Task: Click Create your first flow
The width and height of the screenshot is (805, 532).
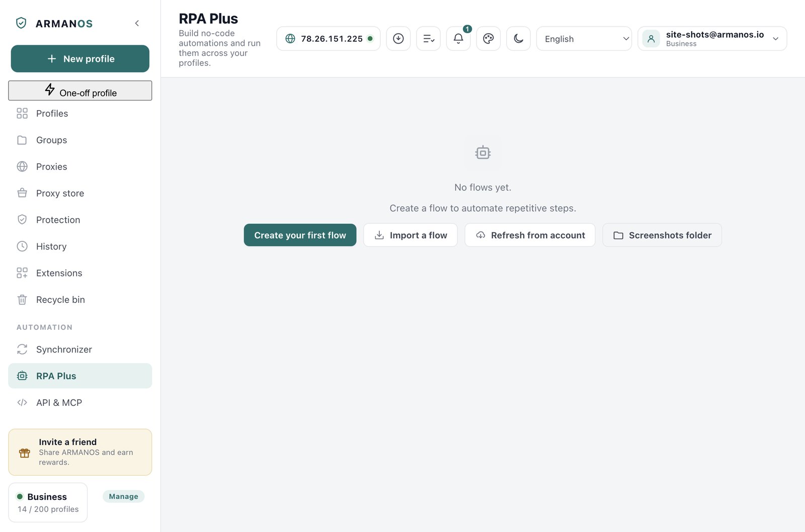Action: click(x=300, y=235)
